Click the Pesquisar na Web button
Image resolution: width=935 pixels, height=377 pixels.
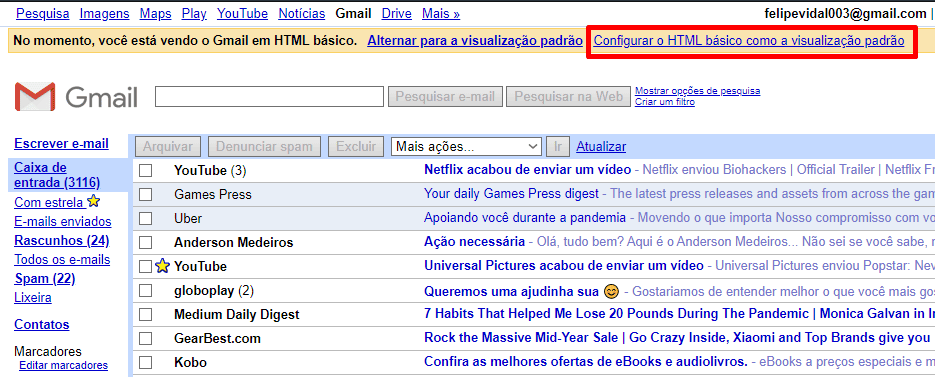tap(568, 97)
